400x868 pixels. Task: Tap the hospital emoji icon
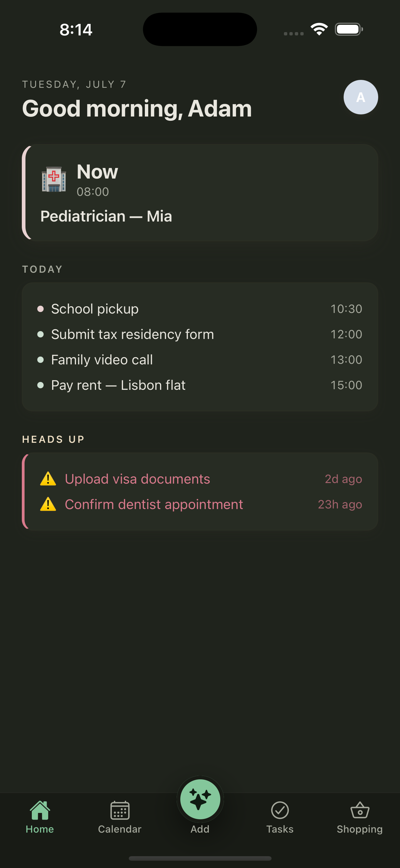coord(54,179)
